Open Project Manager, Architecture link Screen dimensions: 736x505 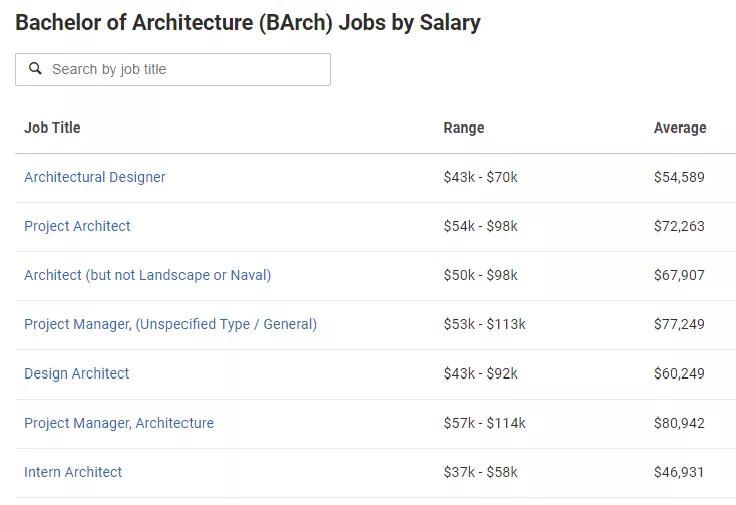(119, 423)
